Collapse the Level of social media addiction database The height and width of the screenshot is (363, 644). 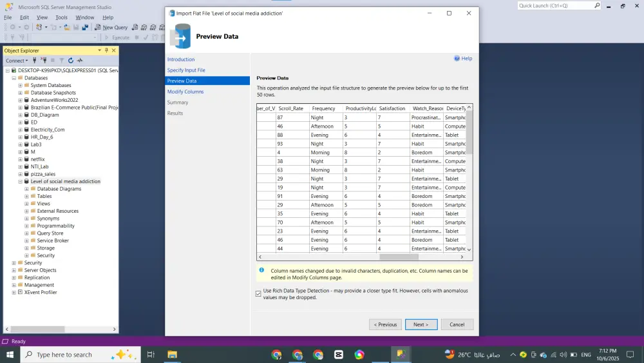click(x=20, y=181)
